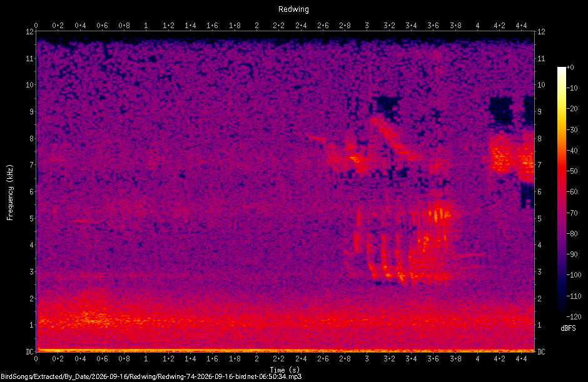Screen dimensions: 588x382
Task: Click the "Redwing" chart title
Action: (x=293, y=9)
